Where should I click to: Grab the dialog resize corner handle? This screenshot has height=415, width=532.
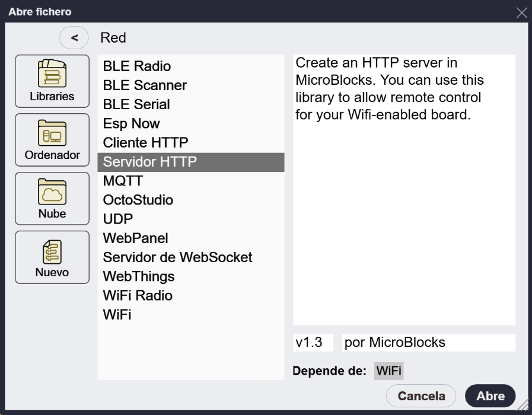pyautogui.click(x=523, y=405)
